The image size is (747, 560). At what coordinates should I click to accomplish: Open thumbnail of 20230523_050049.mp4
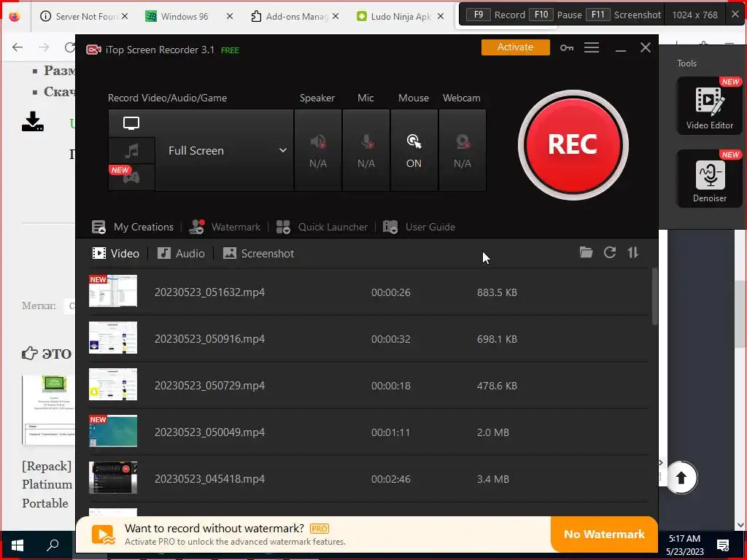pos(113,431)
